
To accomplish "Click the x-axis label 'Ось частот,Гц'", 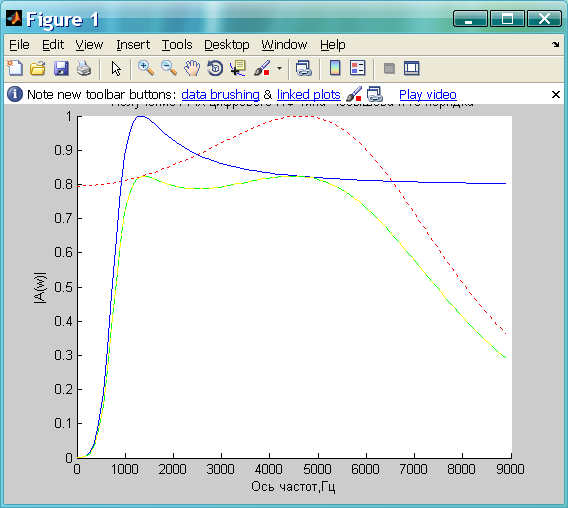I will click(293, 487).
